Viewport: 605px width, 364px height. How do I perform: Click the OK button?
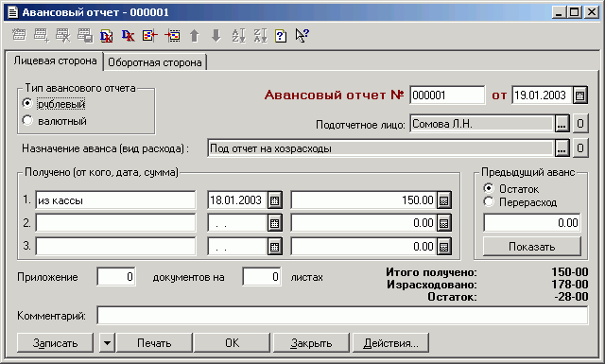(x=233, y=343)
